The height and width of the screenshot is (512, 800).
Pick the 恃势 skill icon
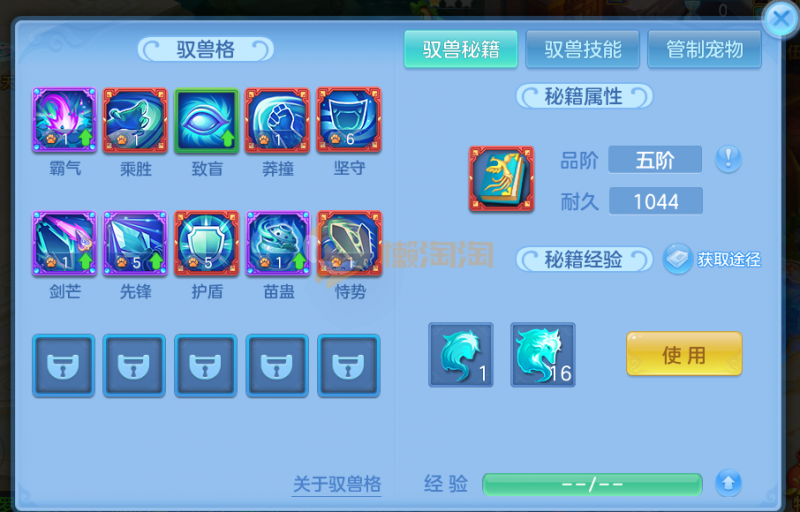click(349, 243)
